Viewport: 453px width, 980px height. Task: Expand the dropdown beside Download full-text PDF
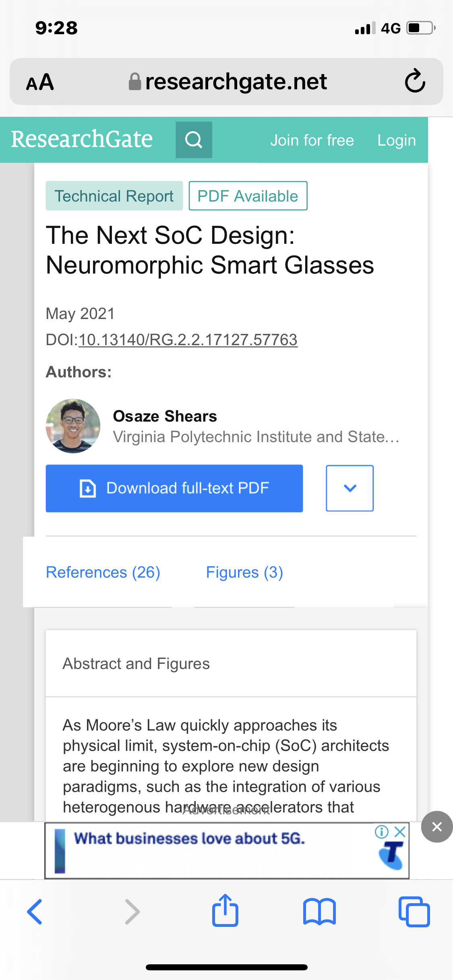tap(350, 488)
